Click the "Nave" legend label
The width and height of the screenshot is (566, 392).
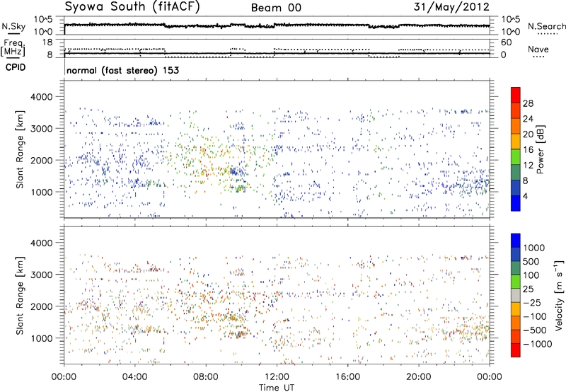pyautogui.click(x=538, y=50)
